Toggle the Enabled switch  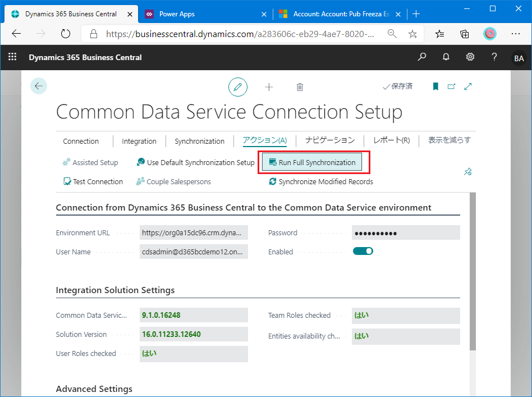[x=363, y=252]
